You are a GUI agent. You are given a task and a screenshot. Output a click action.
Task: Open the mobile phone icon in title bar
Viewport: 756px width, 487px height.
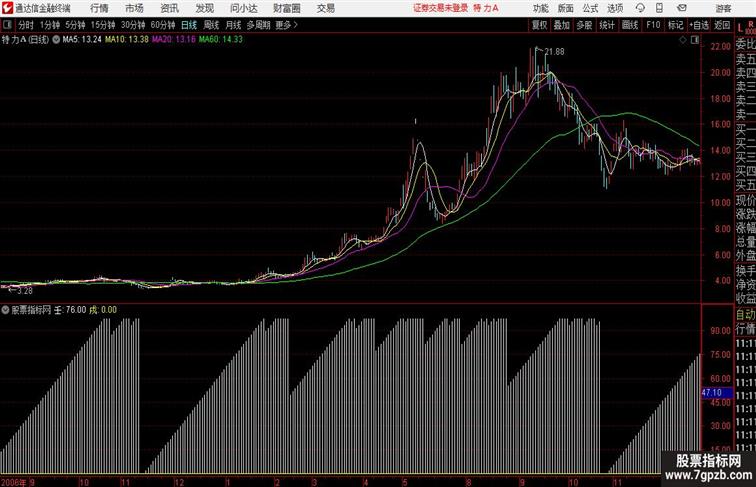660,8
